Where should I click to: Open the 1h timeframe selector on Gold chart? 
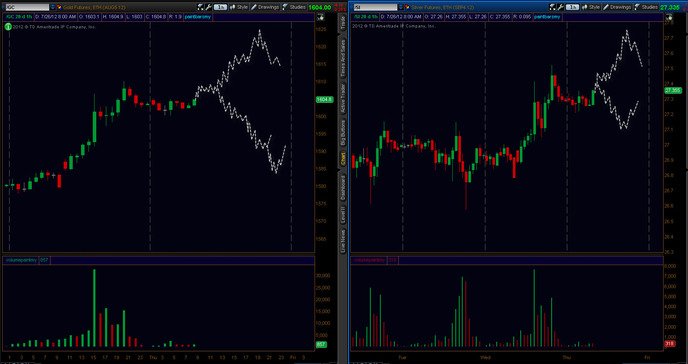[220, 7]
